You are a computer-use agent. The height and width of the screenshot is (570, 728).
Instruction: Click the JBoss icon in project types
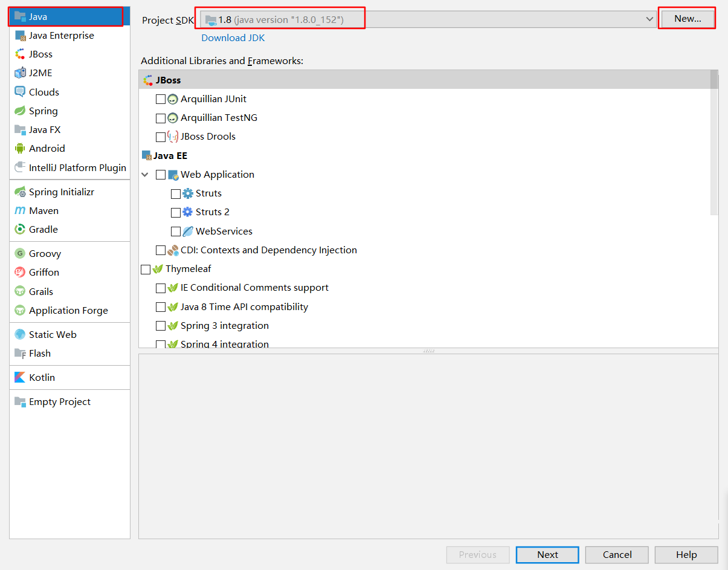click(x=20, y=54)
